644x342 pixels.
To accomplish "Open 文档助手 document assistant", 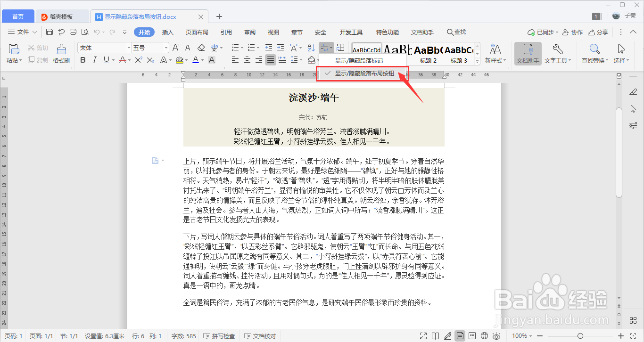I will click(x=528, y=54).
